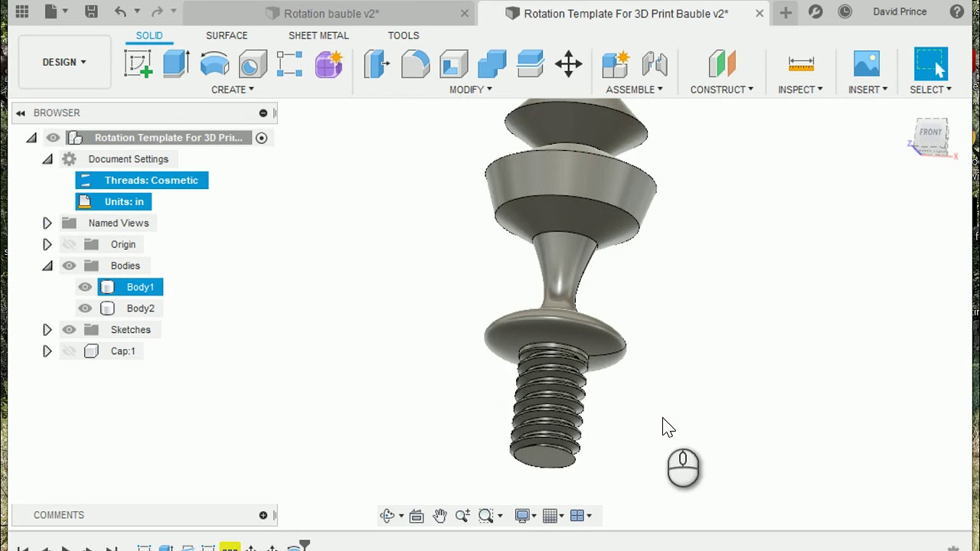980x551 pixels.
Task: Open the Job Status clock icon
Action: tap(844, 11)
